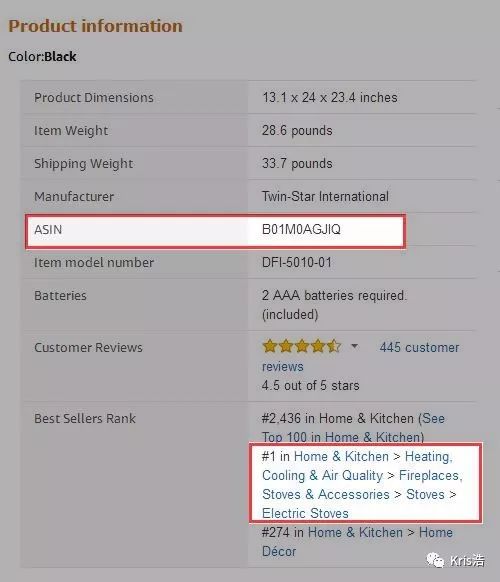Open the Electric Stoves category link
The width and height of the screenshot is (500, 582).
click(305, 513)
